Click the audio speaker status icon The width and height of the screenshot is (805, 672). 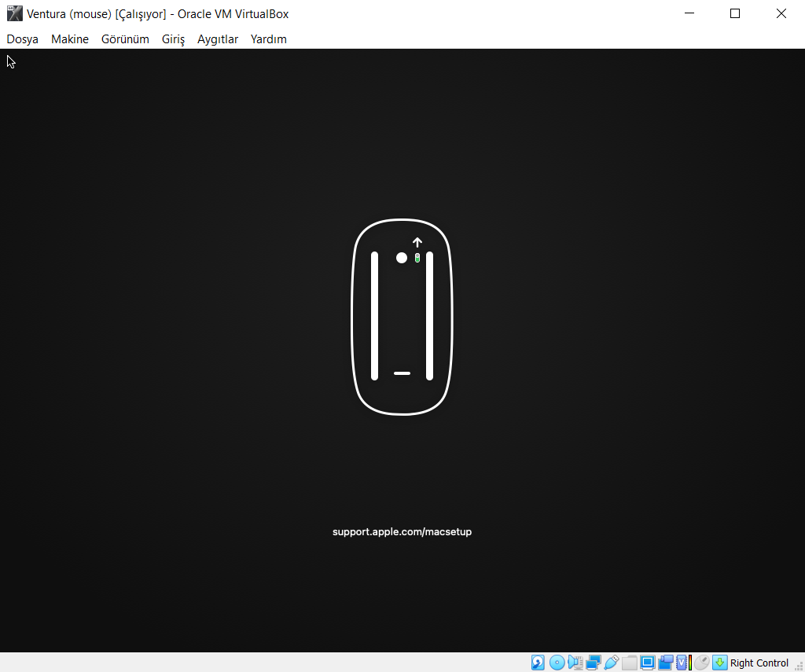coord(575,663)
